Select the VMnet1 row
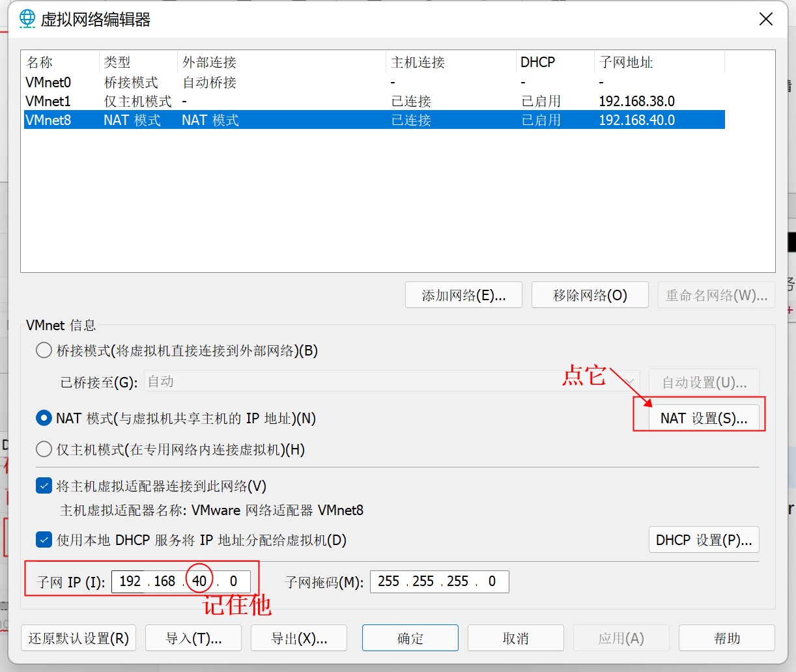Screen dimensions: 796x672 [375, 102]
